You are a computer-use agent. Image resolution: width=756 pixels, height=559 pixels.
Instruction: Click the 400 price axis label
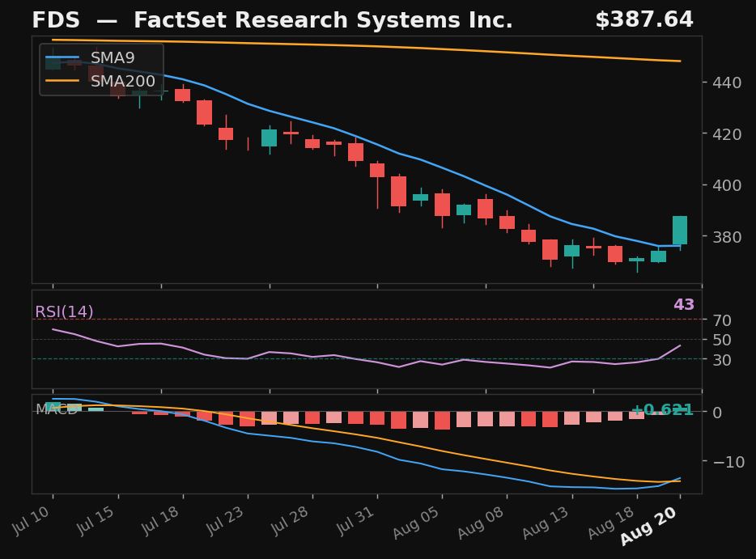727,185
